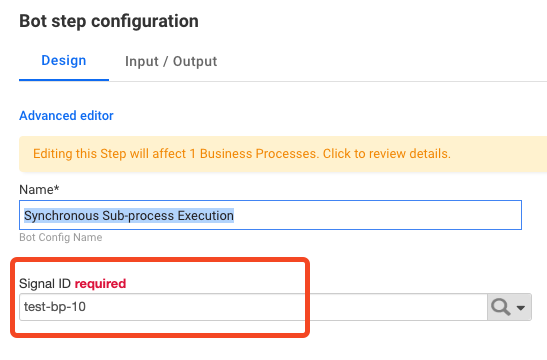The height and width of the screenshot is (360, 547).
Task: Focus the Name input field
Action: 270,215
